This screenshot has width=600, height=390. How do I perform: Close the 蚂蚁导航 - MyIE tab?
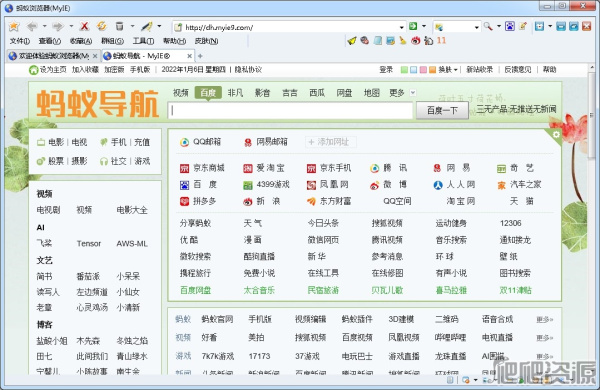[x=189, y=56]
